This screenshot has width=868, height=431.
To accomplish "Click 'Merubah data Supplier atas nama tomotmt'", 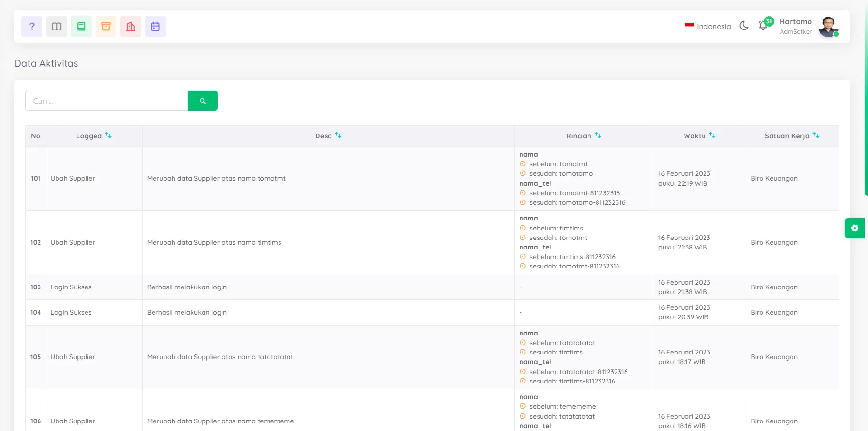I will (x=216, y=178).
